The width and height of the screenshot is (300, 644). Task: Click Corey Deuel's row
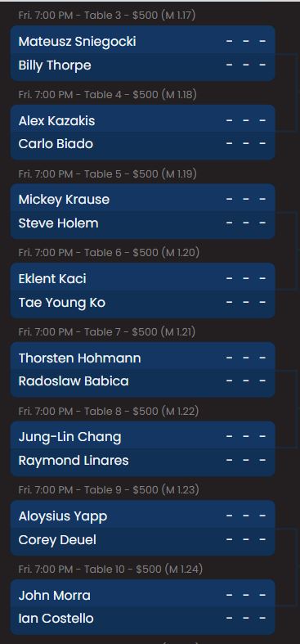coord(142,540)
